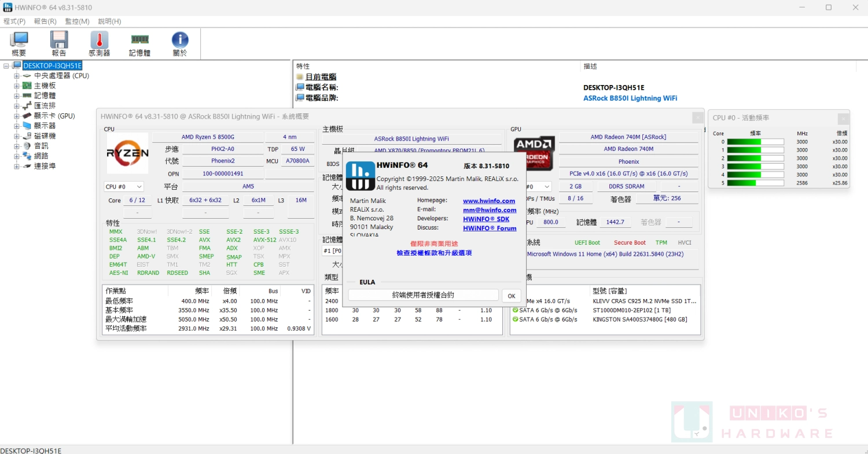Click the 磁碟機 drives tree icon
868x454 pixels.
[x=27, y=136]
